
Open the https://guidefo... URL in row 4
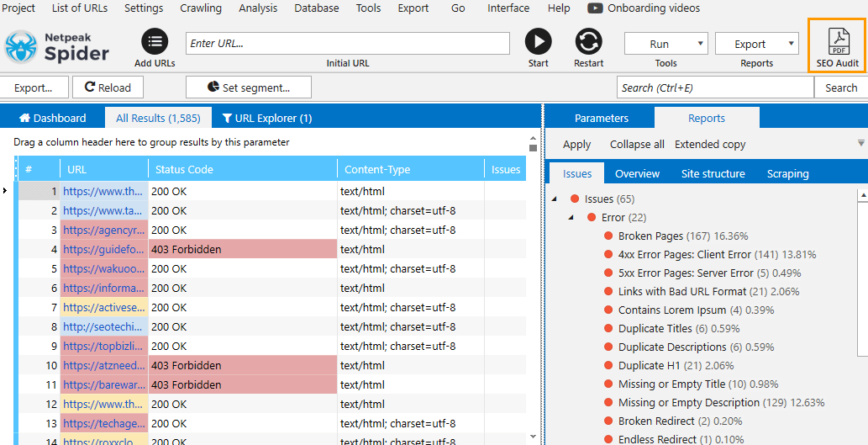(103, 249)
